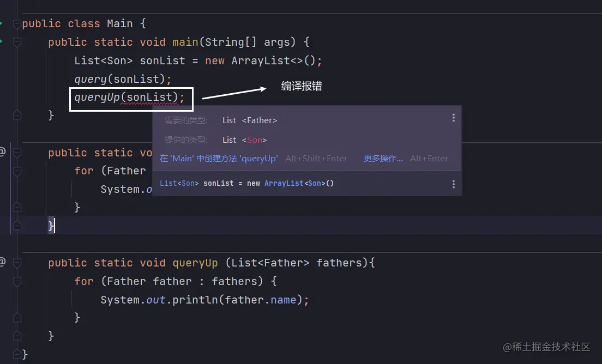The width and height of the screenshot is (602, 364).
Task: Click the fold end marker of the queryUp for loop
Action: pyautogui.click(x=17, y=318)
